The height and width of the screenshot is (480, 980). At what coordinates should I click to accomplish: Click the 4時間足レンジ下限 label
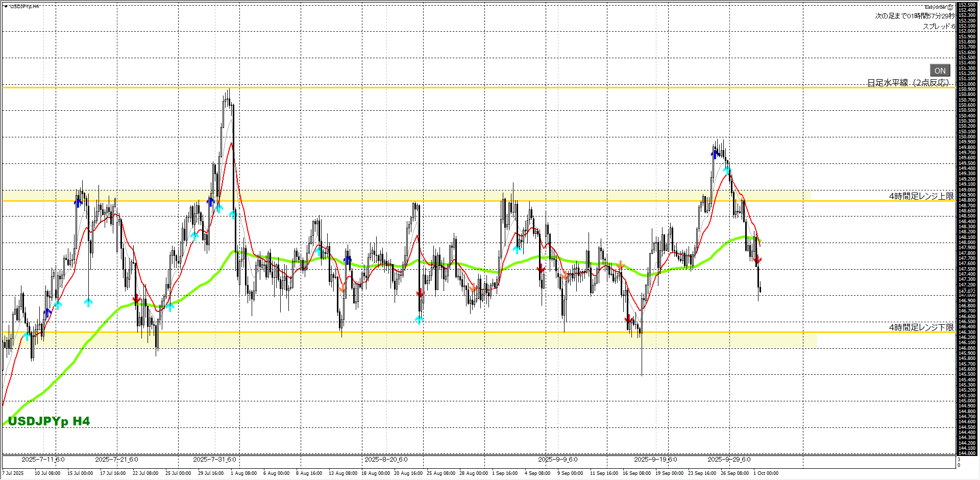(921, 327)
